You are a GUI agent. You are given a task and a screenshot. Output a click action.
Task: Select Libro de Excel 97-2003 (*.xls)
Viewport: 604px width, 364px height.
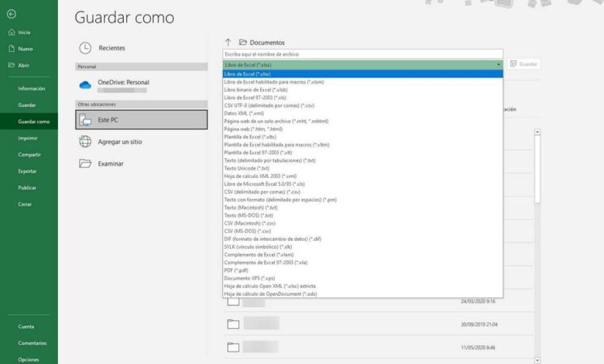coord(363,98)
